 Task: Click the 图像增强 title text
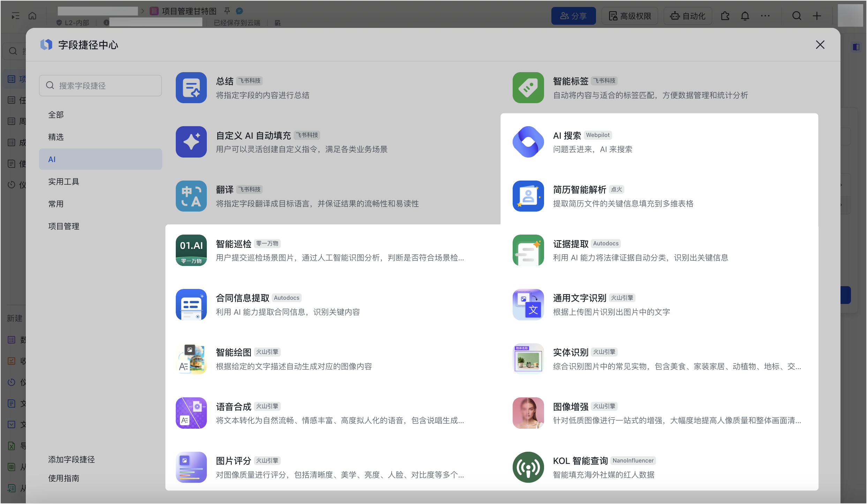click(x=571, y=406)
